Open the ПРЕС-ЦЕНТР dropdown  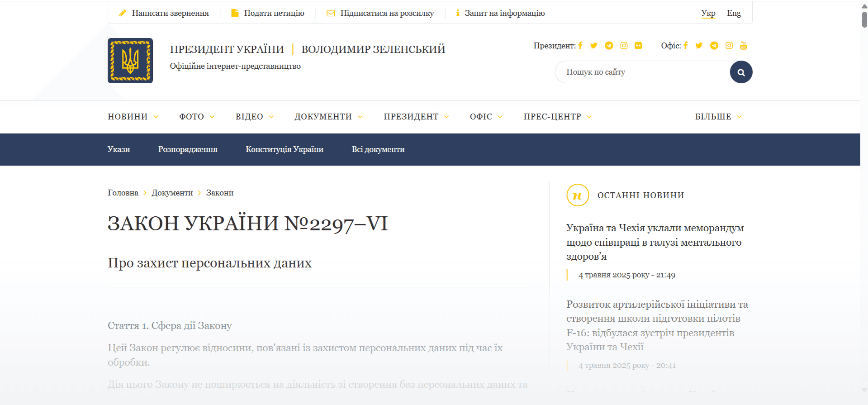click(557, 117)
